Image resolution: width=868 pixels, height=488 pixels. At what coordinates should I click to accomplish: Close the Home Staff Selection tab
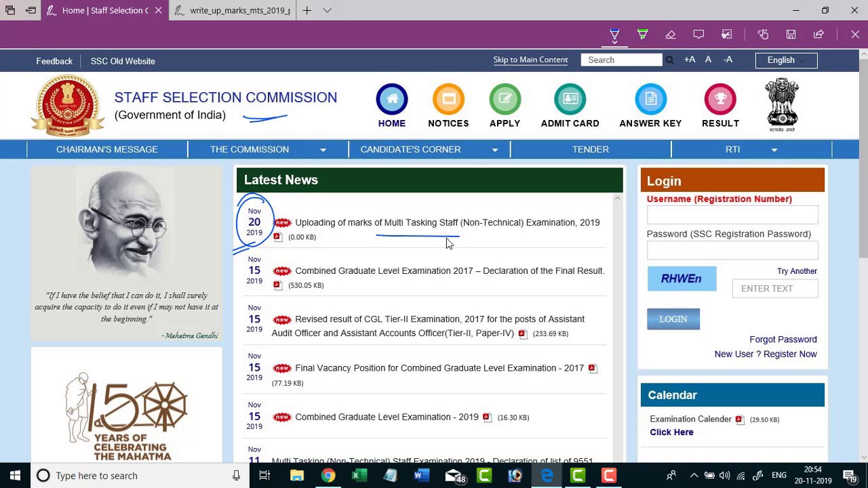click(x=158, y=10)
